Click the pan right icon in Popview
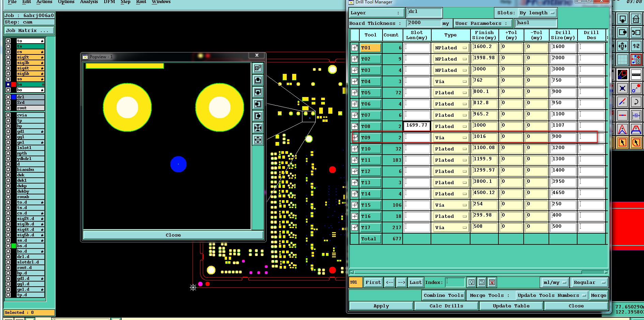 point(258,116)
